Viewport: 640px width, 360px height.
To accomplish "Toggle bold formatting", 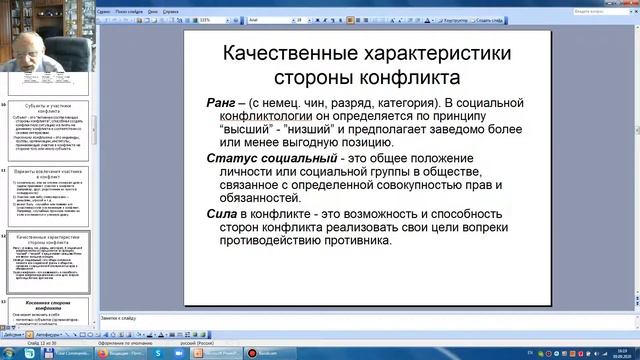I will pos(318,20).
